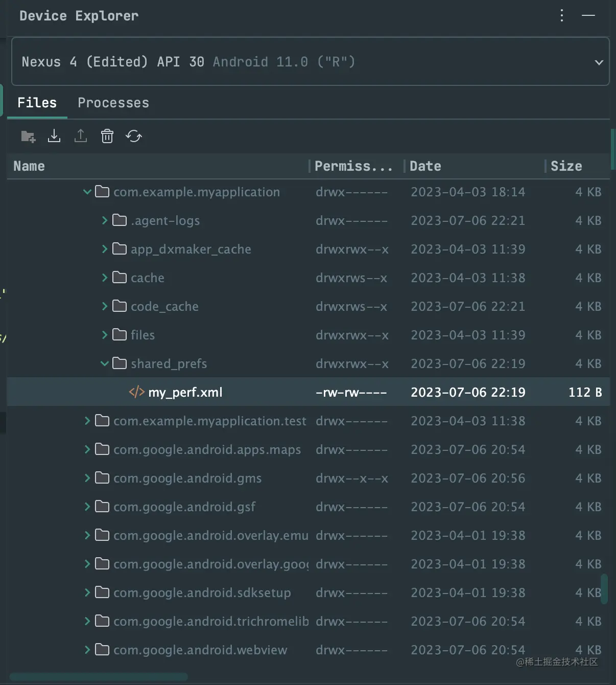
Task: Click the Synchronize refresh icon
Action: [x=134, y=136]
